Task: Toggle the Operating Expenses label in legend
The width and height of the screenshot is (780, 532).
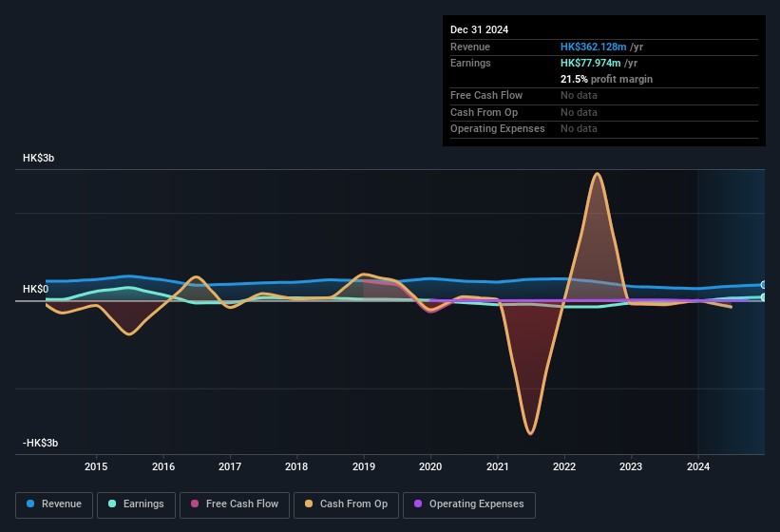Action: click(476, 504)
